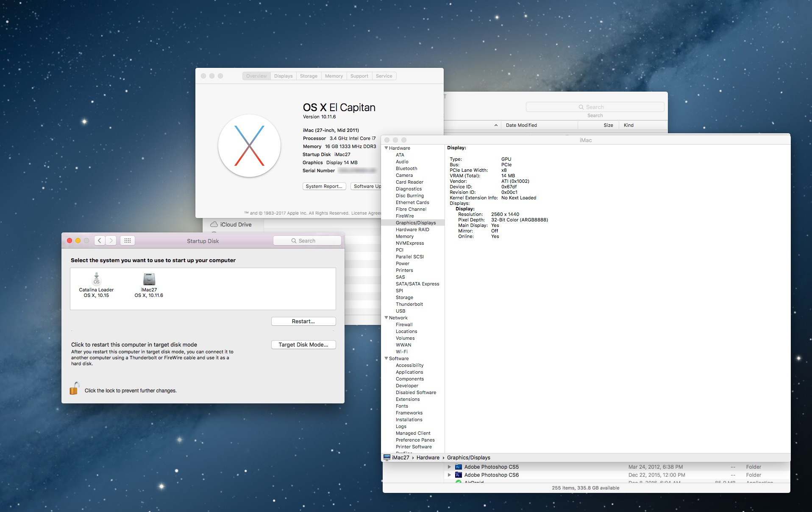Expand the Adobe Photoshop CS5 folder

[449, 467]
